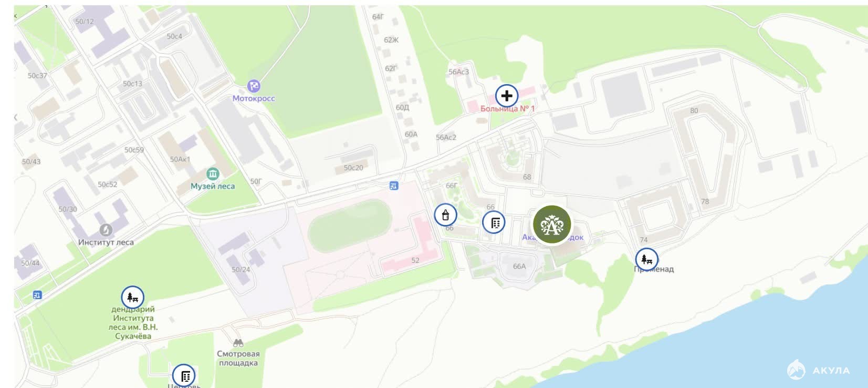Select the shopping bag marker near building 66

(445, 215)
